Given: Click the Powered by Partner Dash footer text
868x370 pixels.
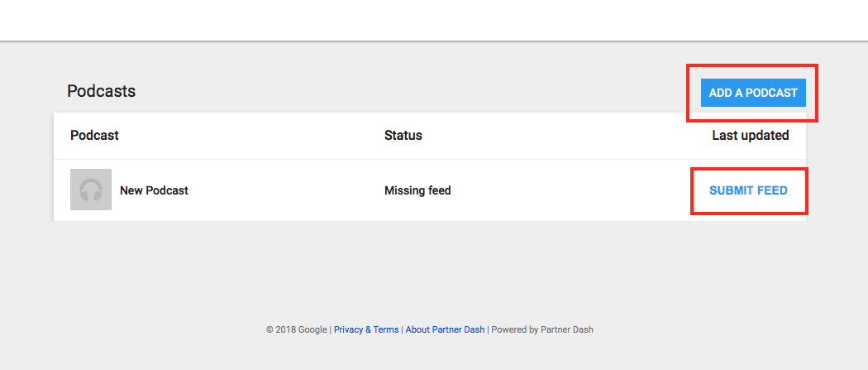Looking at the screenshot, I should (x=542, y=329).
